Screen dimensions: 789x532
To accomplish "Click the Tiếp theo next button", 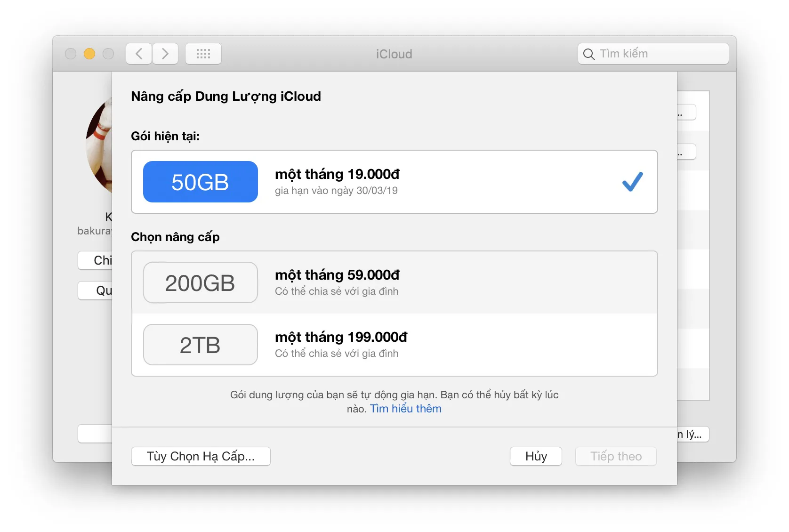I will 616,456.
